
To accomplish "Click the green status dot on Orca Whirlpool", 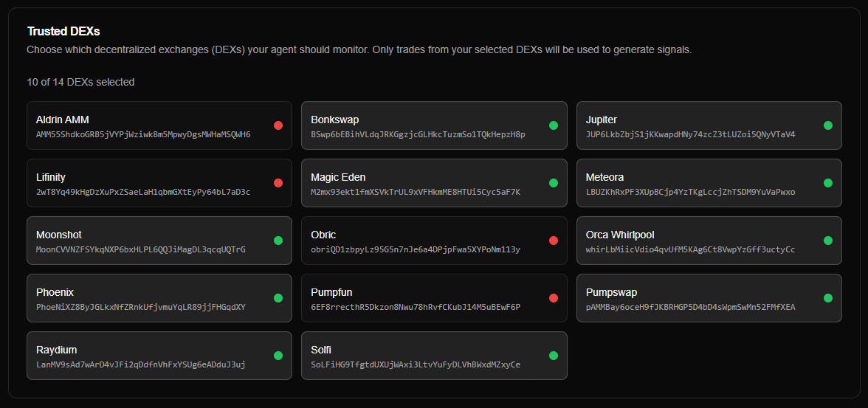I will click(x=828, y=241).
